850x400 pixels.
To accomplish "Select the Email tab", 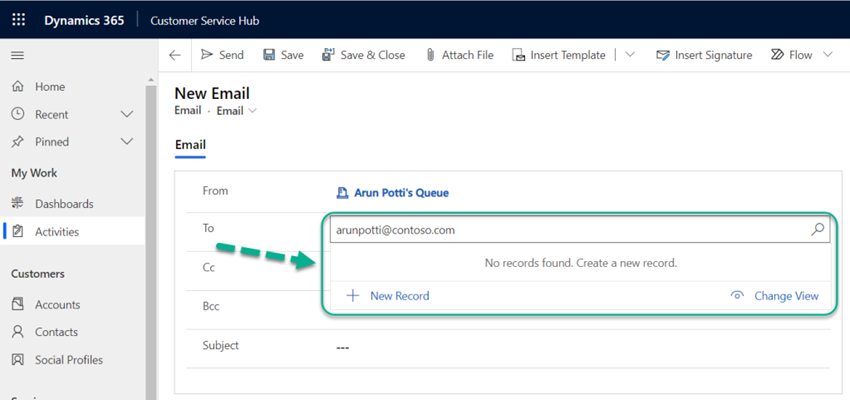I will (190, 145).
